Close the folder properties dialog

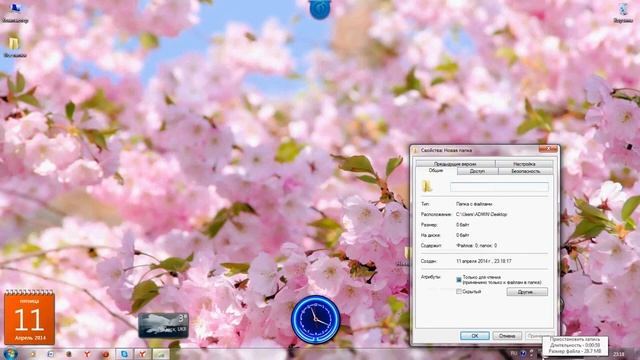tap(548, 149)
